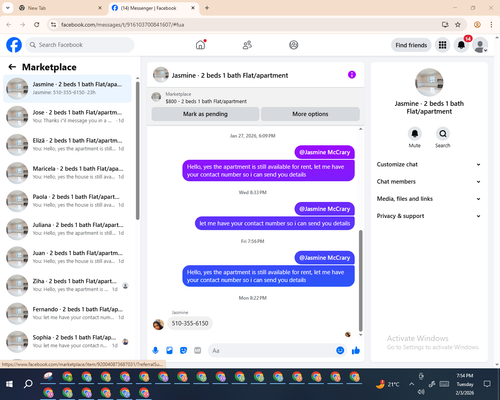Expand Chat members section
The height and width of the screenshot is (400, 500).
click(429, 182)
